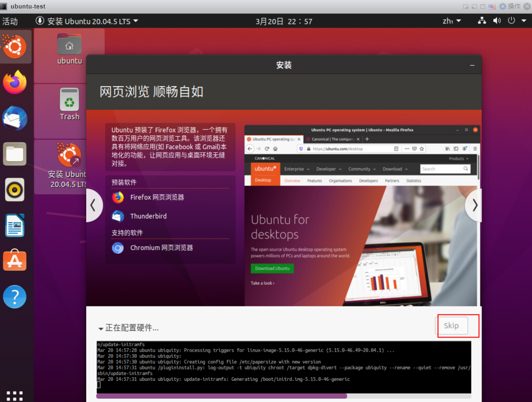The width and height of the screenshot is (532, 402).
Task: Click the power icon in top bar
Action: coord(511,21)
